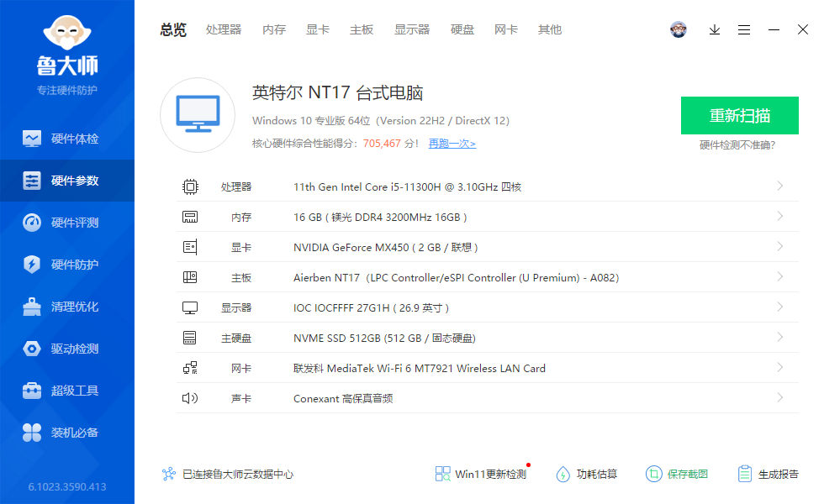Expand the 处理器 row chevron
The height and width of the screenshot is (504, 824).
780,186
